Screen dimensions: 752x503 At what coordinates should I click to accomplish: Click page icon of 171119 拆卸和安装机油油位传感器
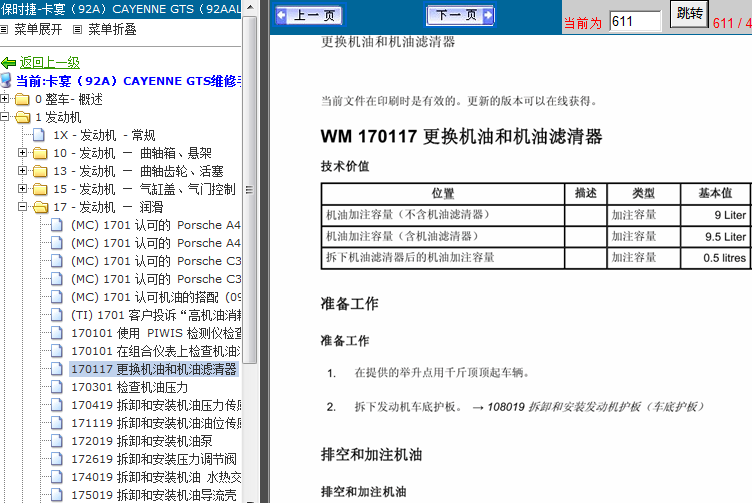(57, 423)
